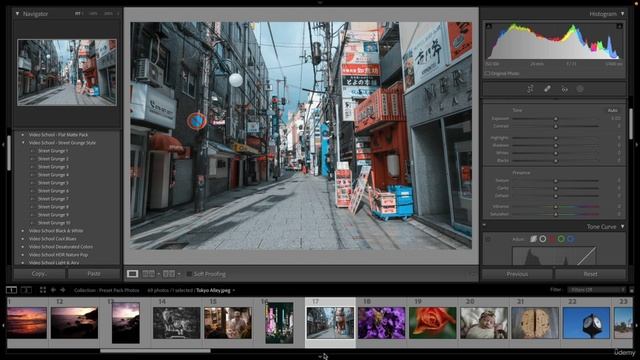Enable Original Photo checkbox
640x360 pixels.
pyautogui.click(x=487, y=73)
